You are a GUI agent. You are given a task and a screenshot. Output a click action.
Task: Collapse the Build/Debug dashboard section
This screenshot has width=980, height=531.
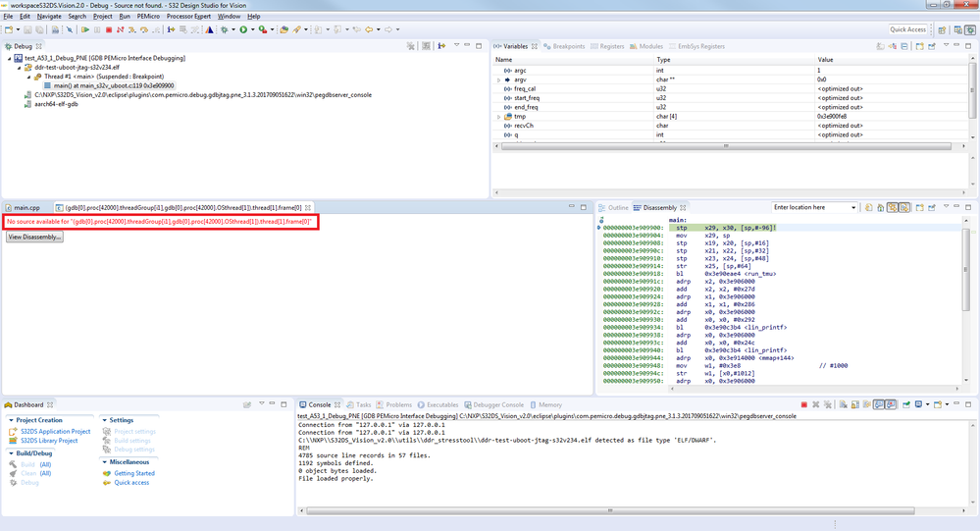(11, 453)
